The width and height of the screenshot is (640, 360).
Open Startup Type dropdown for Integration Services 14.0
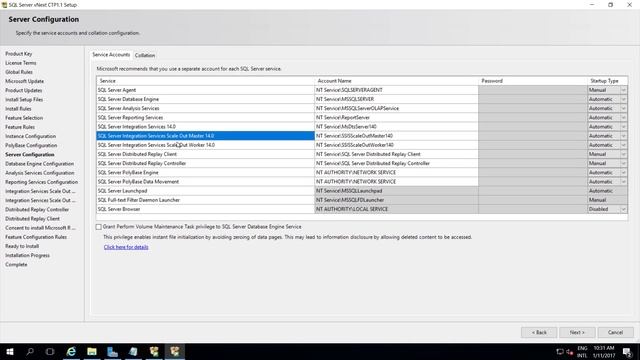pyautogui.click(x=623, y=127)
